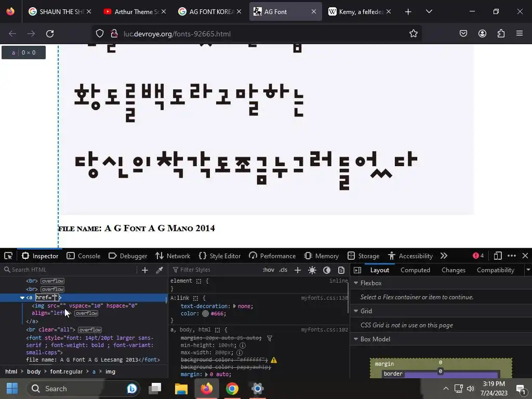
Task: Toggle dark color scheme simulation
Action: tap(327, 270)
